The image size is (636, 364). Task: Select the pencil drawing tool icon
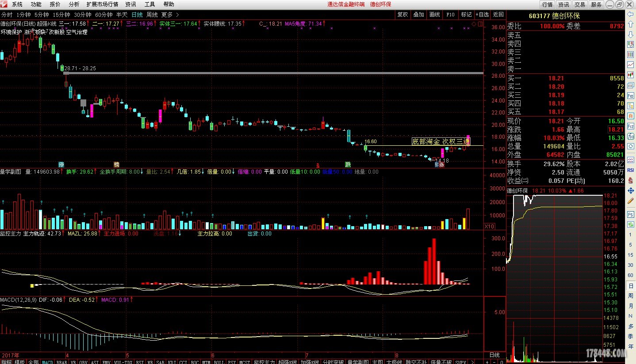point(631,201)
